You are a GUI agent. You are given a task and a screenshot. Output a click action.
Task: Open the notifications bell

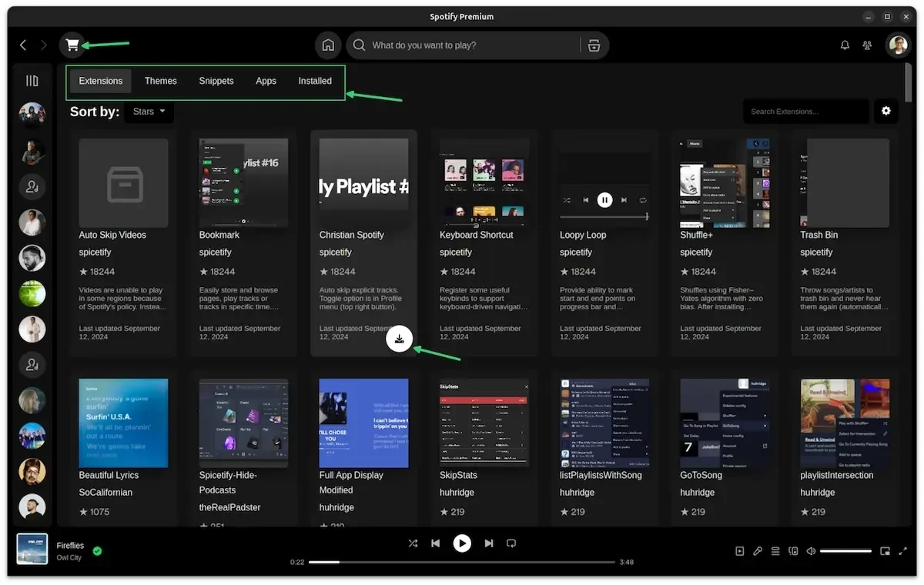[845, 45]
